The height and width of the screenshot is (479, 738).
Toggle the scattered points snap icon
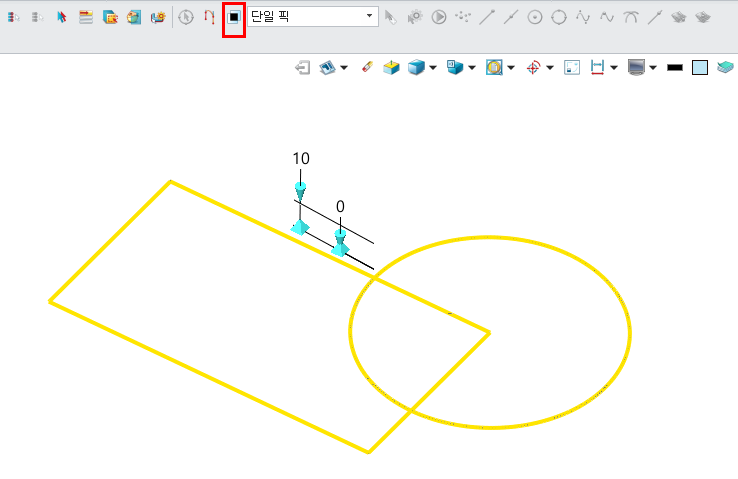click(463, 17)
